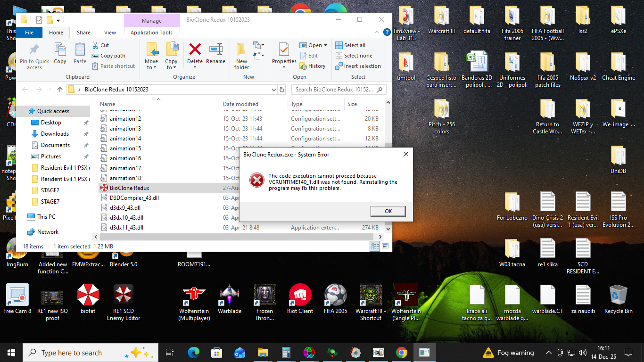Open the Free Cam 8 desktop shortcut
644x362 pixels.
[17, 299]
